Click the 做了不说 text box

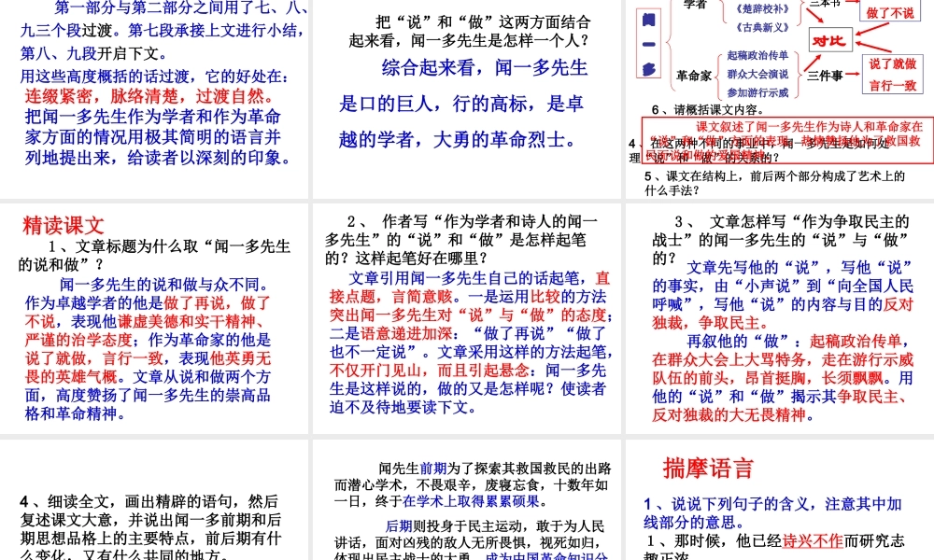pos(890,14)
